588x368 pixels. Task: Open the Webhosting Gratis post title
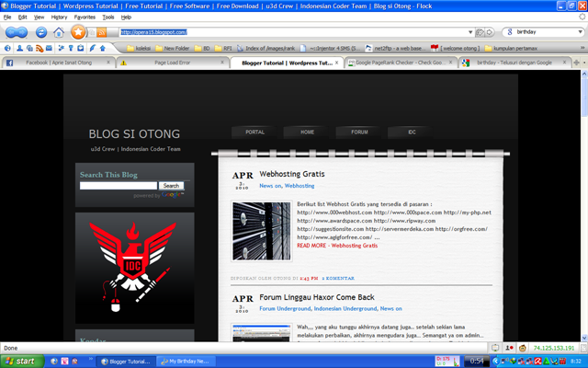click(292, 174)
